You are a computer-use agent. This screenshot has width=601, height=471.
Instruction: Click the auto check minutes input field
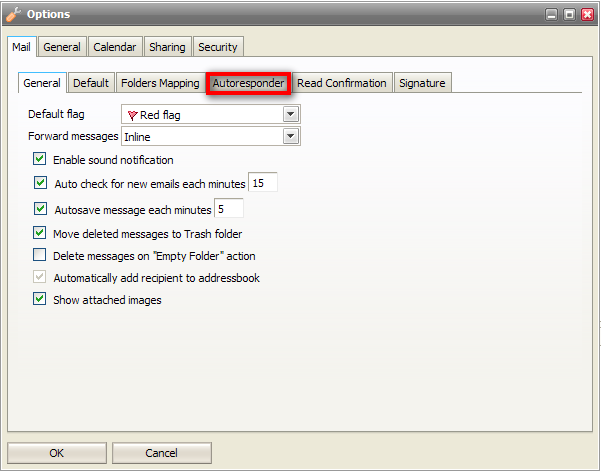[263, 183]
